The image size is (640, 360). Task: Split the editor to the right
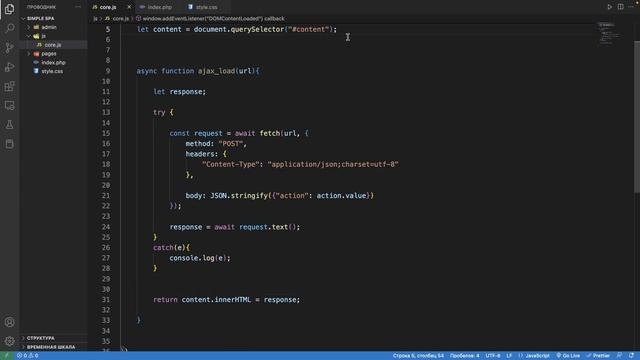coord(620,7)
